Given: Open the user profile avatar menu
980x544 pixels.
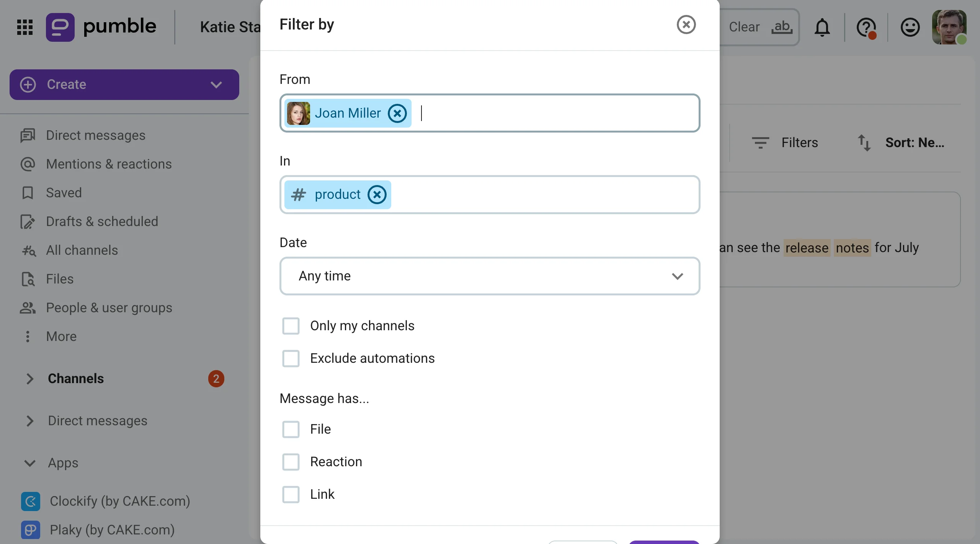Looking at the screenshot, I should [x=949, y=27].
